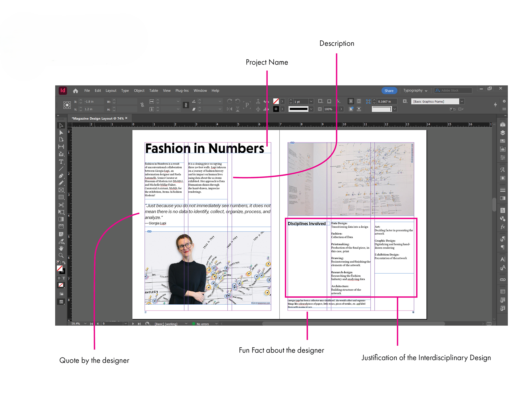Toggle formatting affects text button
This screenshot has height=411, width=532.
pos(64,278)
